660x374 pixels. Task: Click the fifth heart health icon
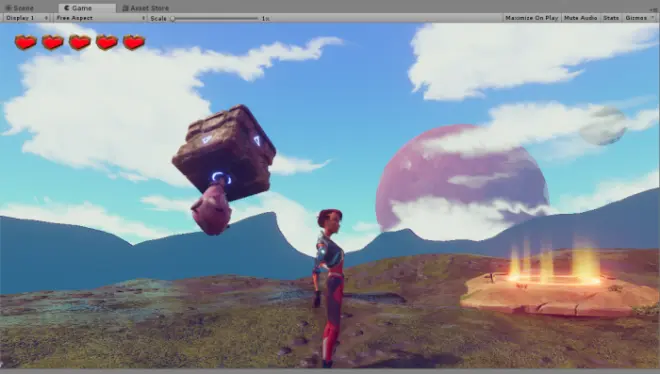coord(134,42)
